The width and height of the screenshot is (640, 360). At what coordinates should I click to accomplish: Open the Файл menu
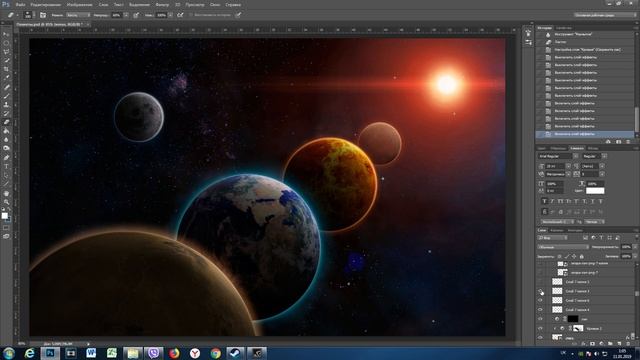pyautogui.click(x=20, y=4)
